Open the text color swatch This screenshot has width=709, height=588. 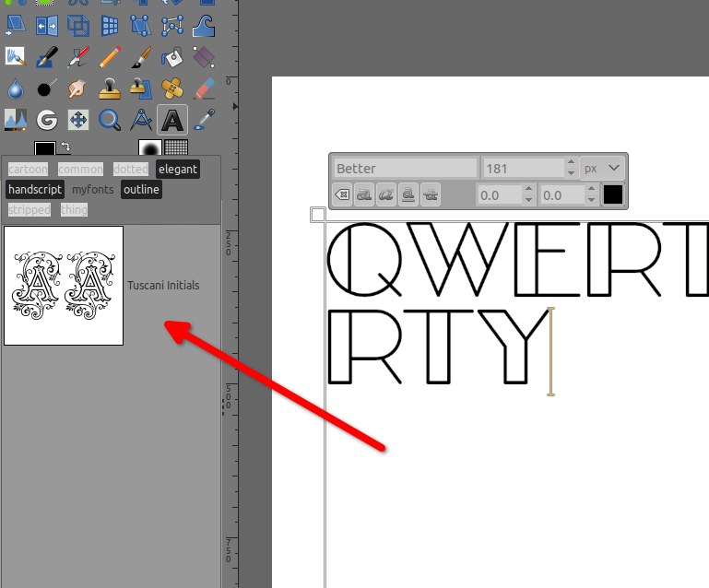613,194
